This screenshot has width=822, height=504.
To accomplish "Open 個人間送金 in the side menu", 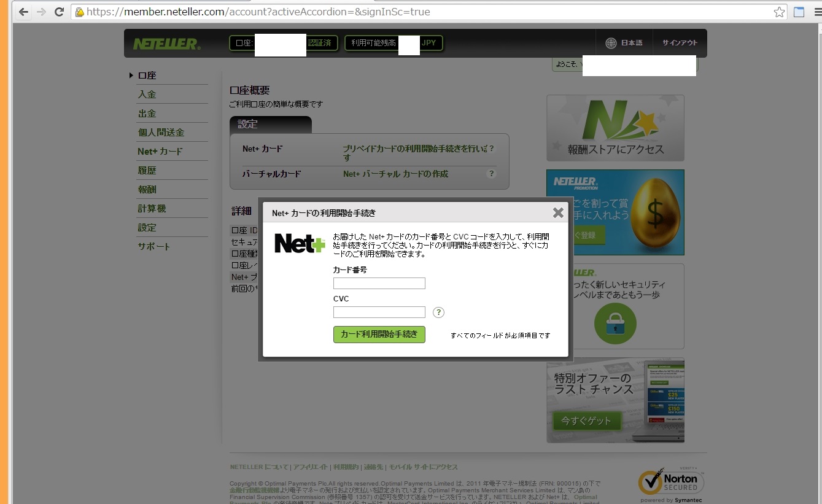I will 161,133.
